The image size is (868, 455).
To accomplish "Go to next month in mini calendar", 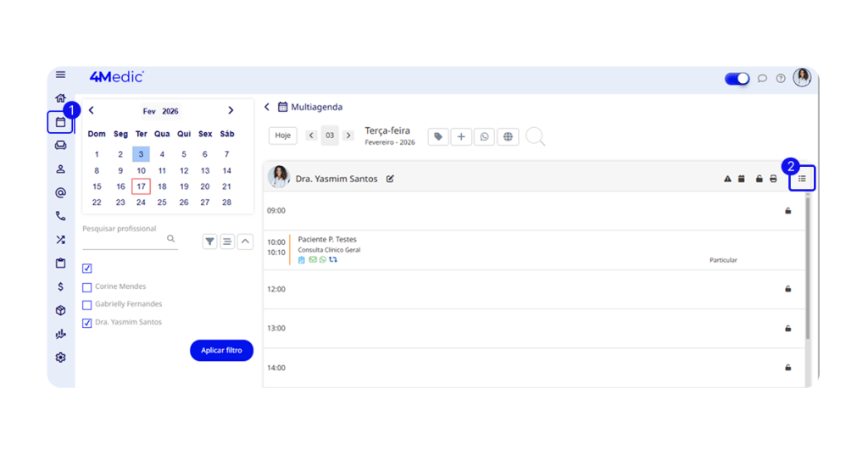I will 231,110.
